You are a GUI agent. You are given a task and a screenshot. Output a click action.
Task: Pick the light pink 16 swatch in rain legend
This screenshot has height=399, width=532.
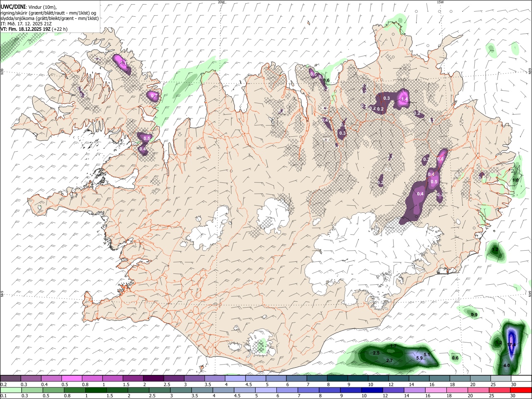point(435,390)
